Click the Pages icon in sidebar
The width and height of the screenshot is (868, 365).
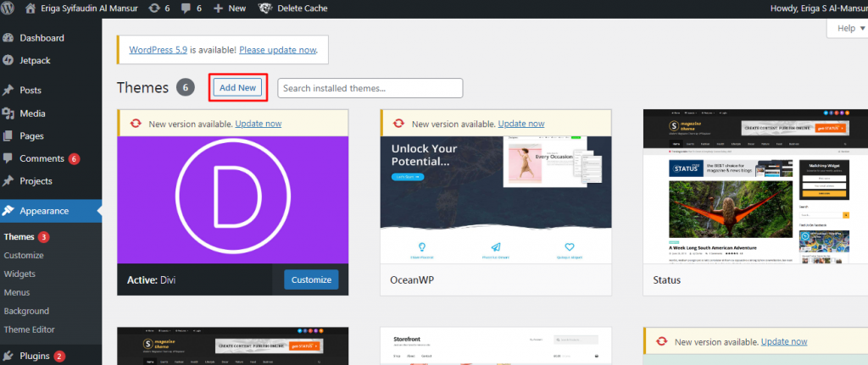[x=8, y=135]
